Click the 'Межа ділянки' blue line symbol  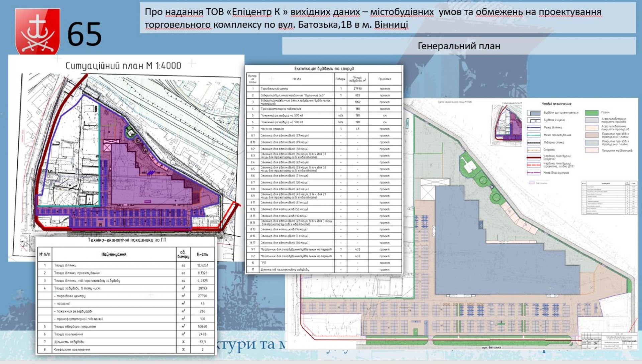coord(533,127)
